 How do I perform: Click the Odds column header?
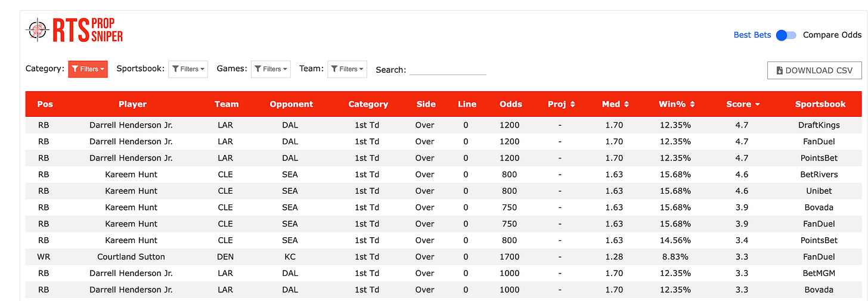click(511, 104)
